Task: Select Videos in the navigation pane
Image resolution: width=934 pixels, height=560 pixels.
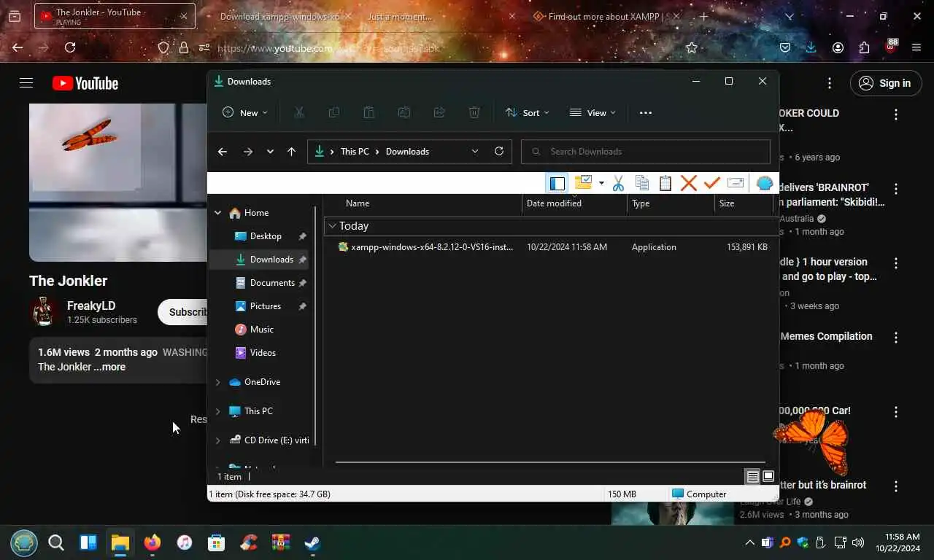Action: coord(263,353)
